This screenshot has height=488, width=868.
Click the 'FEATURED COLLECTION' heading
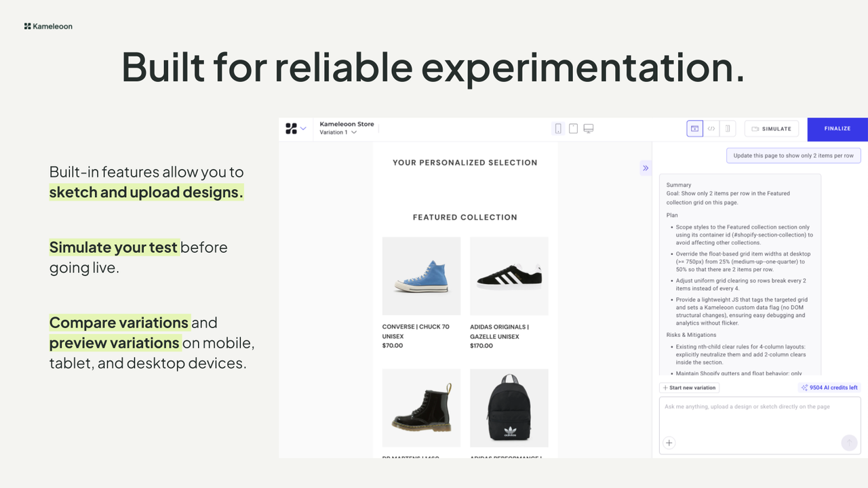point(465,218)
